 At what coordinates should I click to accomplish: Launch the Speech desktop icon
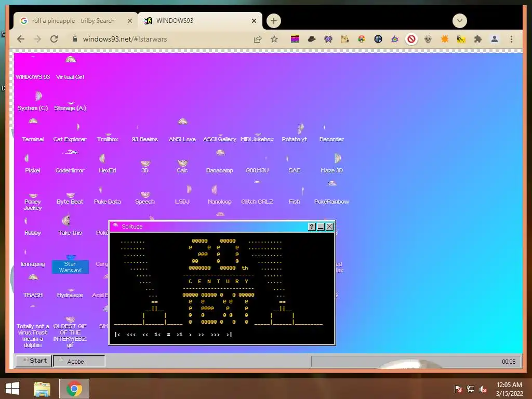point(145,198)
